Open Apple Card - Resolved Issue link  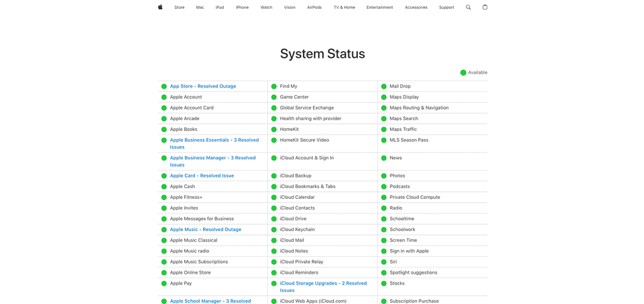(202, 176)
